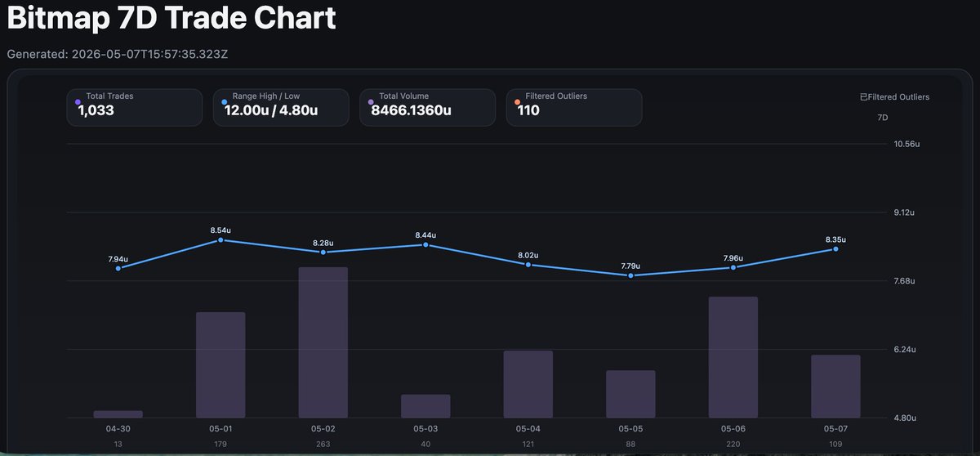Toggle the Filtered Outliers label at top right
The image size is (980, 456).
[x=895, y=97]
